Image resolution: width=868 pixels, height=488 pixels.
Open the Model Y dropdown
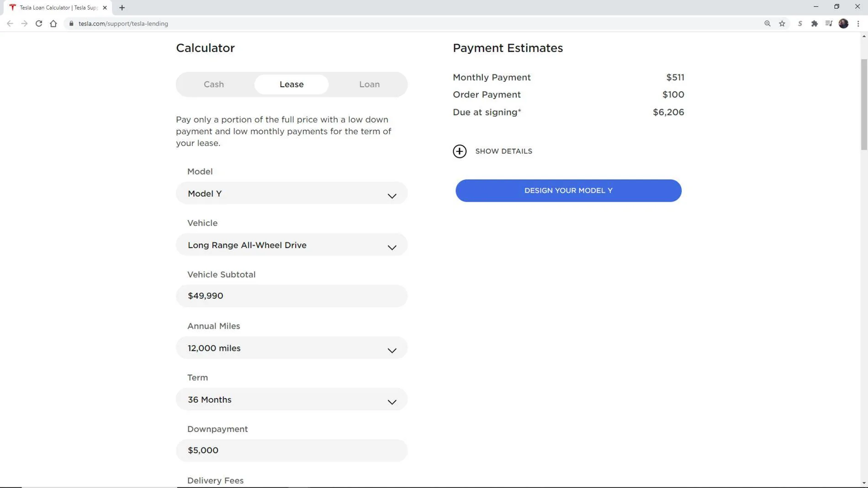pos(291,194)
